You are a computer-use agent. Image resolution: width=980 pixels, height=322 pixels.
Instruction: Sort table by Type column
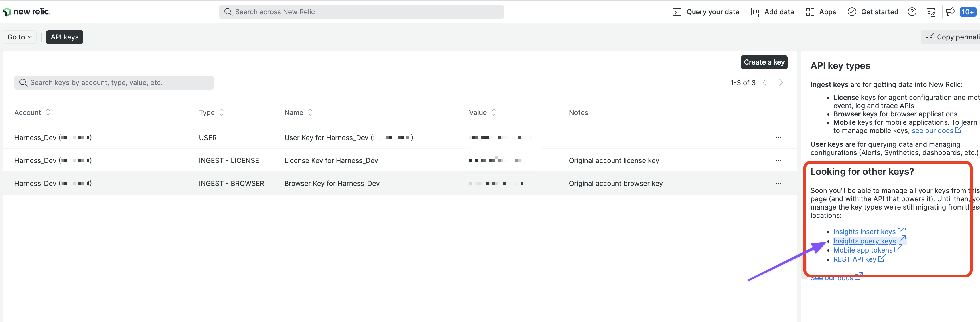(211, 112)
